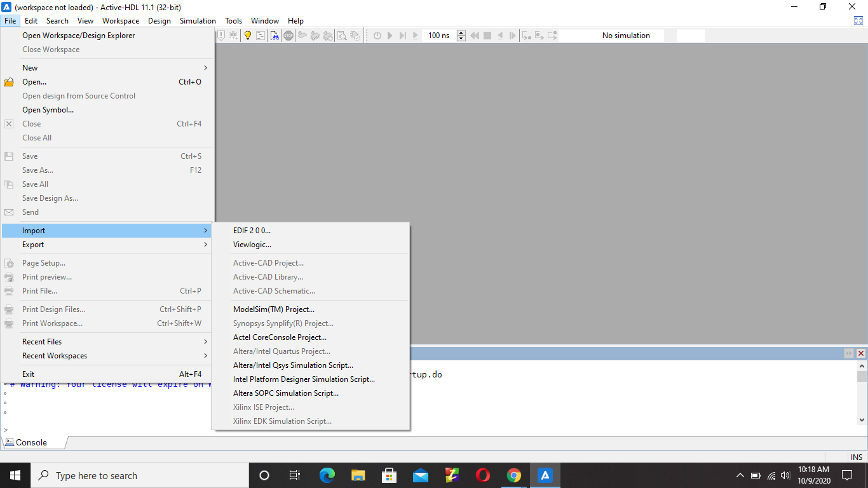Viewport: 868px width, 488px height.
Task: Open the notification center icon
Action: [846, 475]
